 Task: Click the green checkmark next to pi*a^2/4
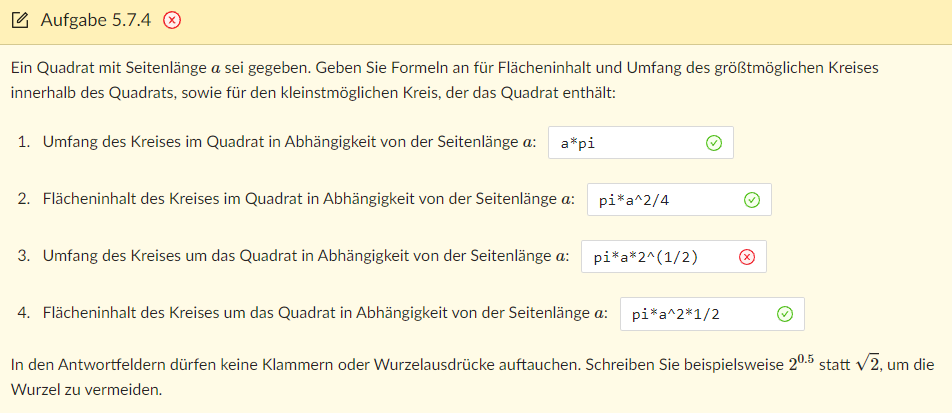(751, 200)
